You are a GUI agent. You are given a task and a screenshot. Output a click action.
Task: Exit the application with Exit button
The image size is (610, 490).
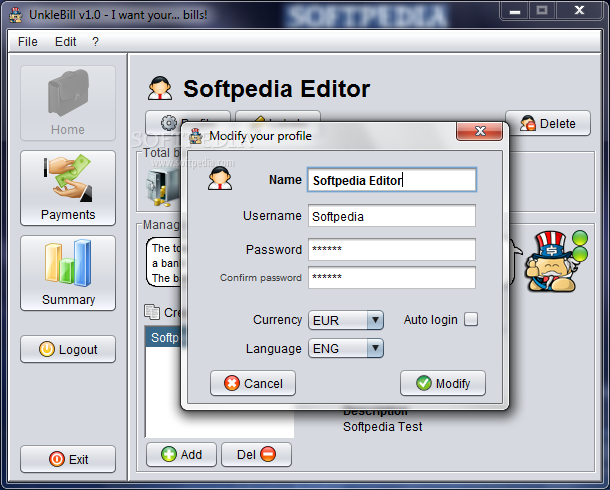pos(68,459)
